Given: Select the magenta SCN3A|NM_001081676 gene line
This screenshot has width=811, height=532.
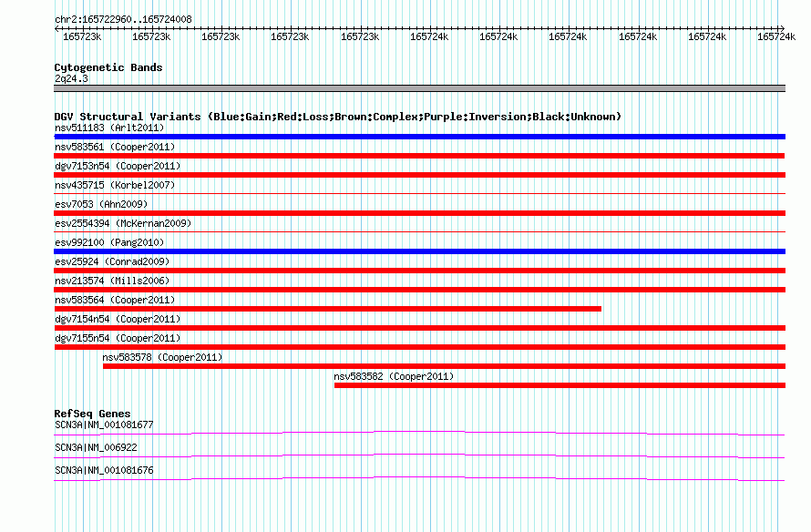Looking at the screenshot, I should click(419, 478).
